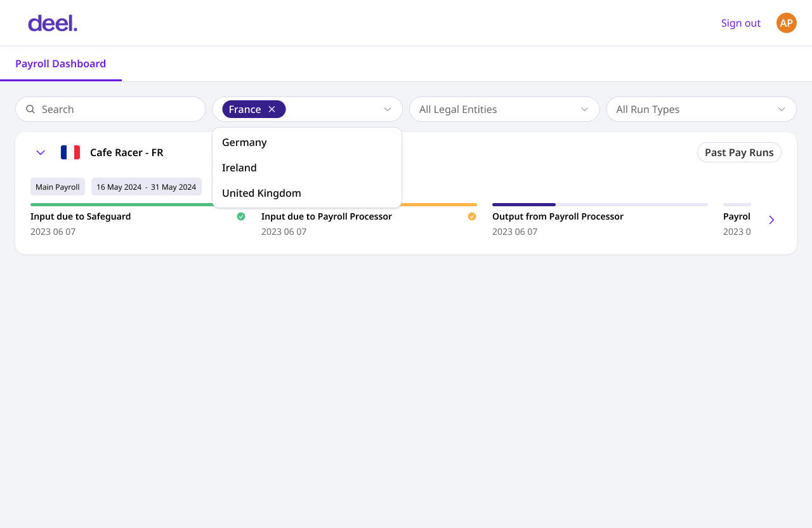Choose United Kingdom in the country list
812x528 pixels.
coord(307,193)
